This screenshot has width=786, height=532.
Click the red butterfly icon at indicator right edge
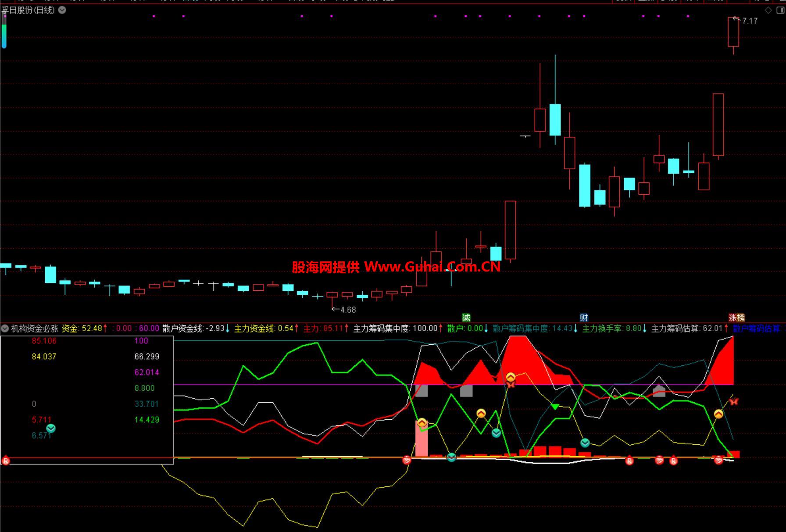point(734,401)
